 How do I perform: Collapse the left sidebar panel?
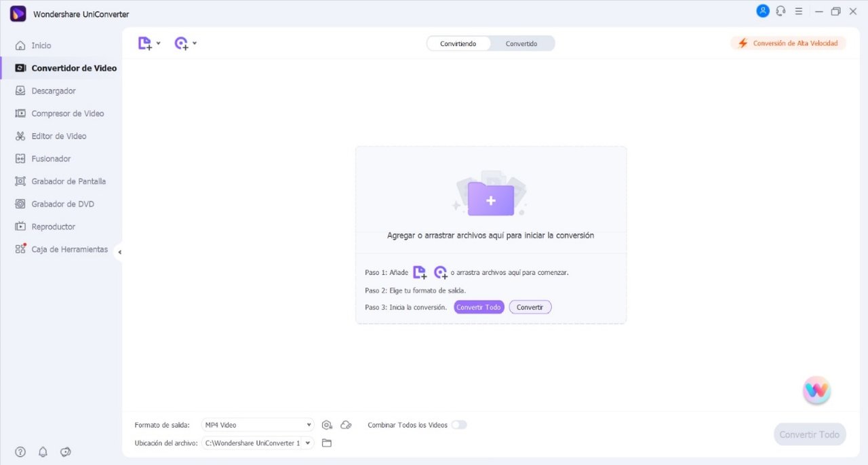point(119,252)
